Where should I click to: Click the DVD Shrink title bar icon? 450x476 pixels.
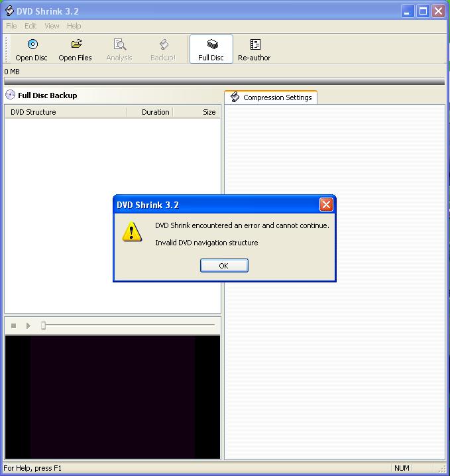pos(9,11)
